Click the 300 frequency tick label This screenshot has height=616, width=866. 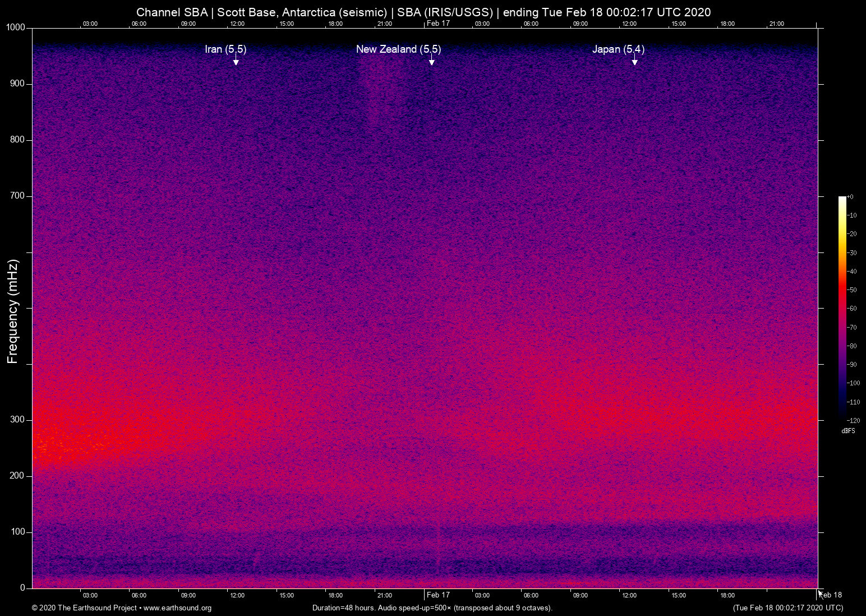point(17,420)
